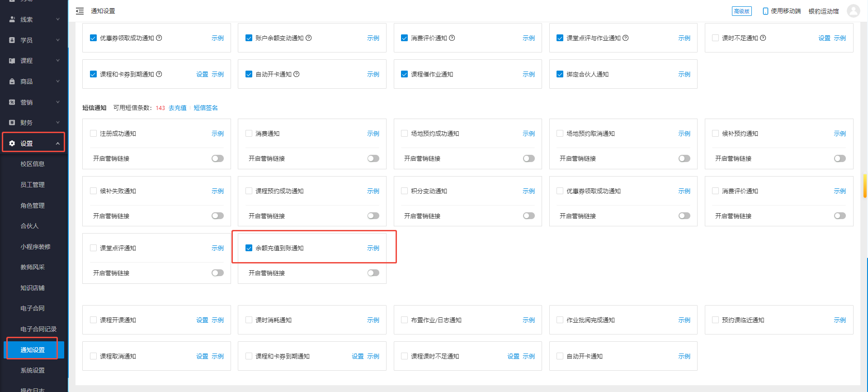The width and height of the screenshot is (868, 392).
Task: Open the user avatar menu
Action: 853,11
